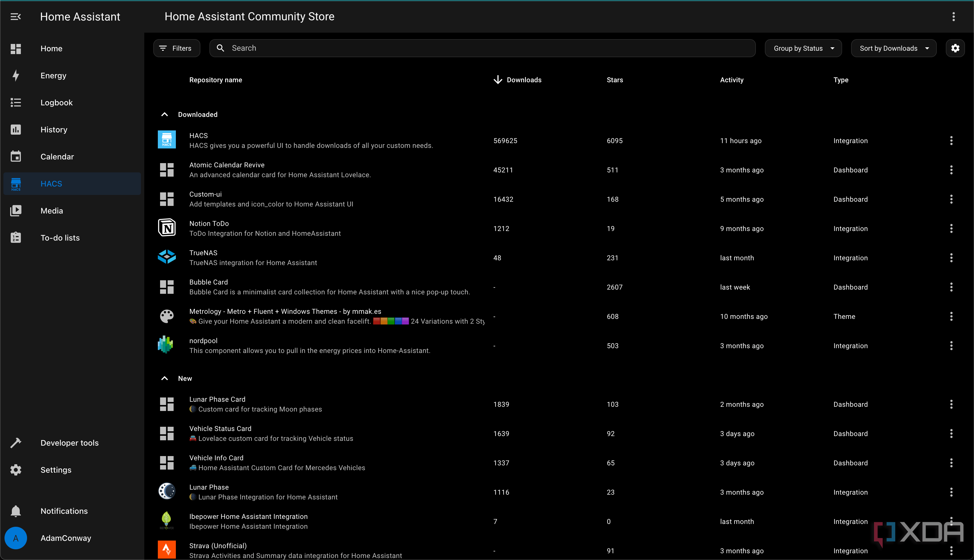The image size is (974, 560).
Task: Open the Home dashboard icon in sidebar
Action: [16, 48]
